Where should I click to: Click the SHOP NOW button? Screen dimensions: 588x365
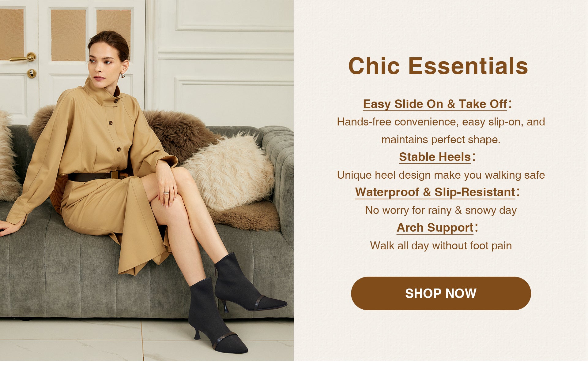pos(441,293)
